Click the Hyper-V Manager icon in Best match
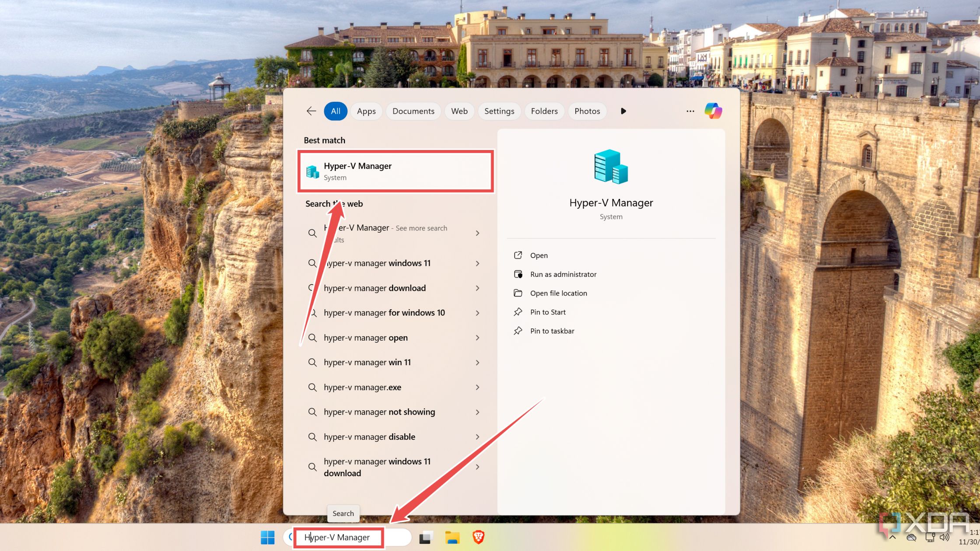This screenshot has height=551, width=980. point(312,172)
